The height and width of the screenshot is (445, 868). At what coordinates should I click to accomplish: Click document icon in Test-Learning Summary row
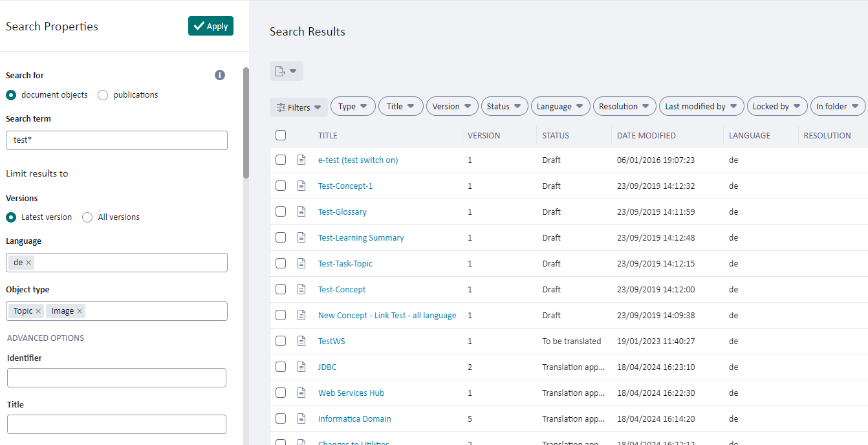[x=301, y=237]
